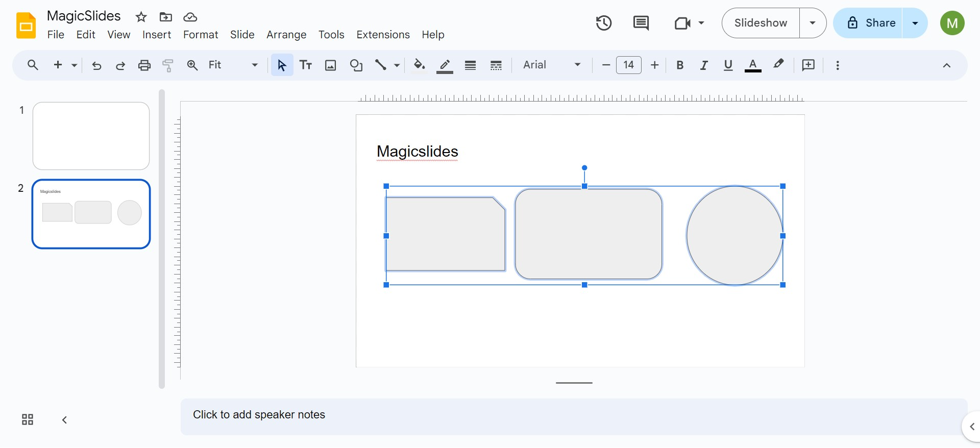Expand the Fit zoom dropdown
Image resolution: width=980 pixels, height=448 pixels.
(x=233, y=65)
